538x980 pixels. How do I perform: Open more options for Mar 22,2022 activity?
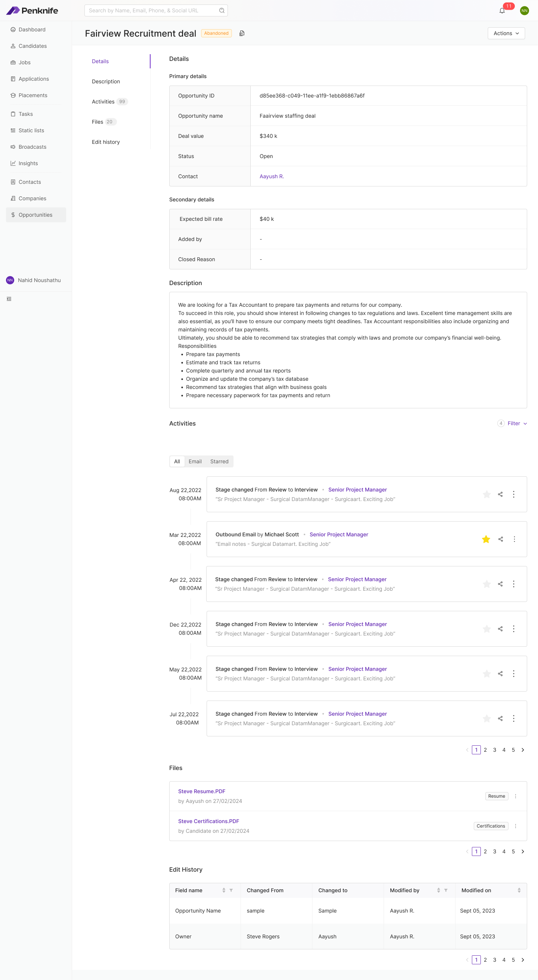pos(514,539)
